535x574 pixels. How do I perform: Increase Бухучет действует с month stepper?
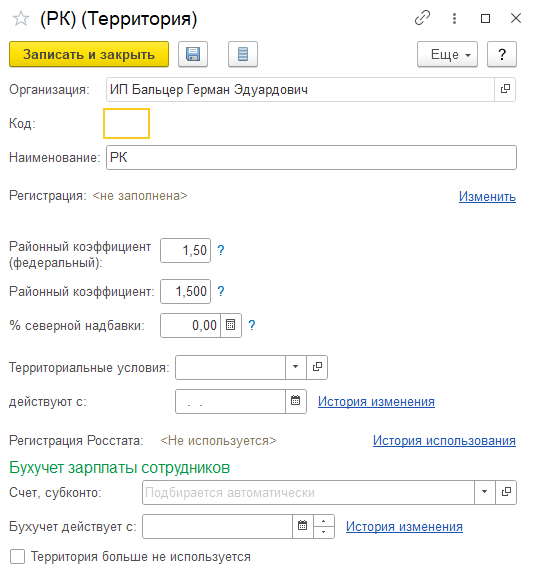point(323,521)
